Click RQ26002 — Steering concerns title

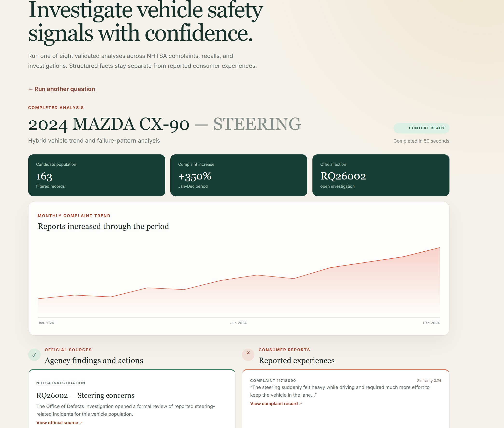point(85,395)
